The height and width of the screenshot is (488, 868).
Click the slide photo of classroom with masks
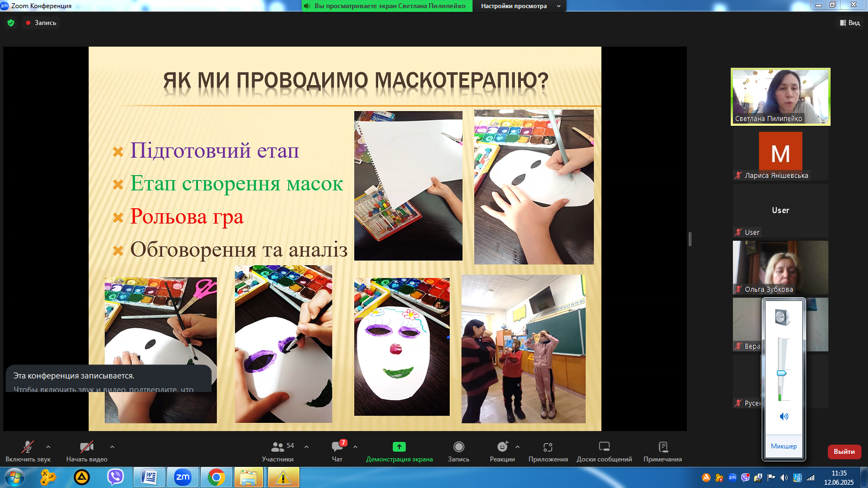tap(524, 349)
